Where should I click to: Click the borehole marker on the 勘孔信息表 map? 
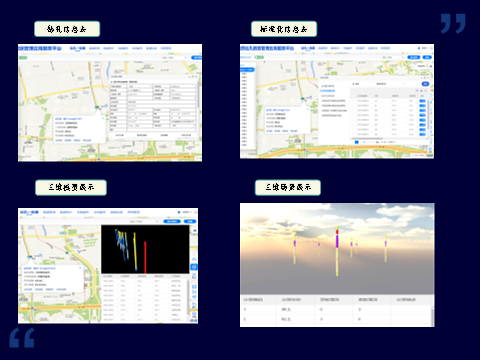pyautogui.click(x=97, y=107)
